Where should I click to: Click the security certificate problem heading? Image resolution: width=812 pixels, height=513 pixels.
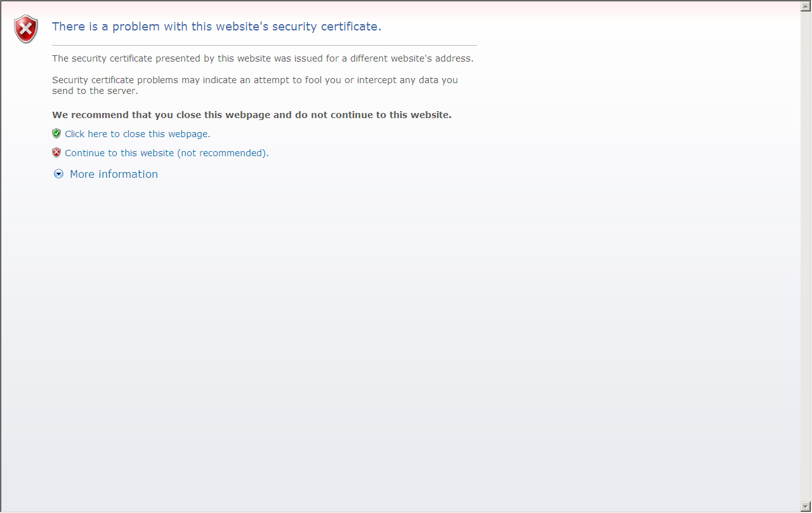coord(216,27)
